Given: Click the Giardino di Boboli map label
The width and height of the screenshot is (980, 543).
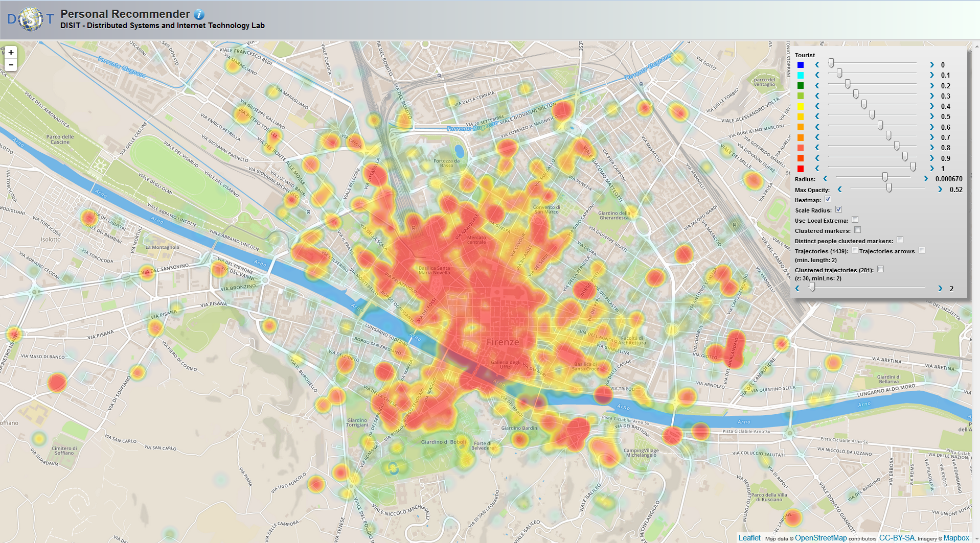Looking at the screenshot, I should 444,442.
